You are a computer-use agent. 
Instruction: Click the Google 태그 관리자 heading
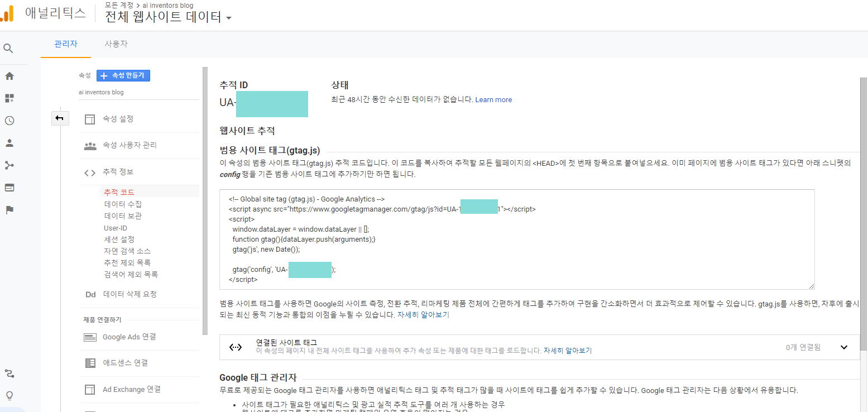click(258, 378)
